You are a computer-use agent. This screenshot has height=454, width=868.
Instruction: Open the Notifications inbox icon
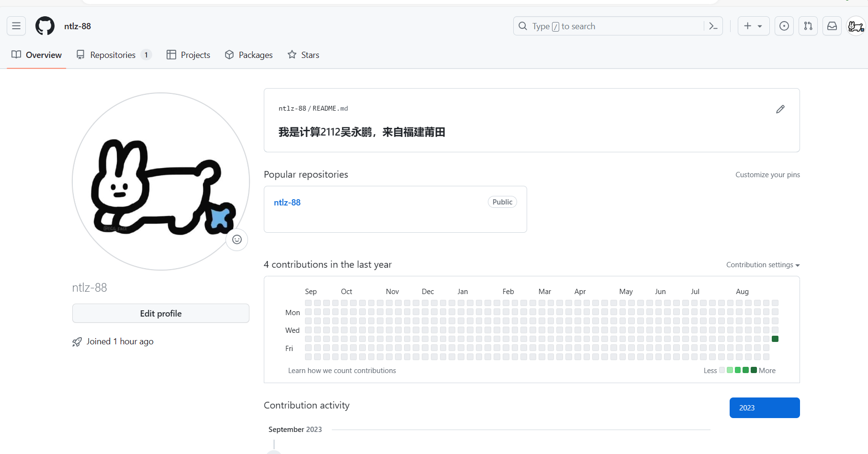pyautogui.click(x=832, y=26)
